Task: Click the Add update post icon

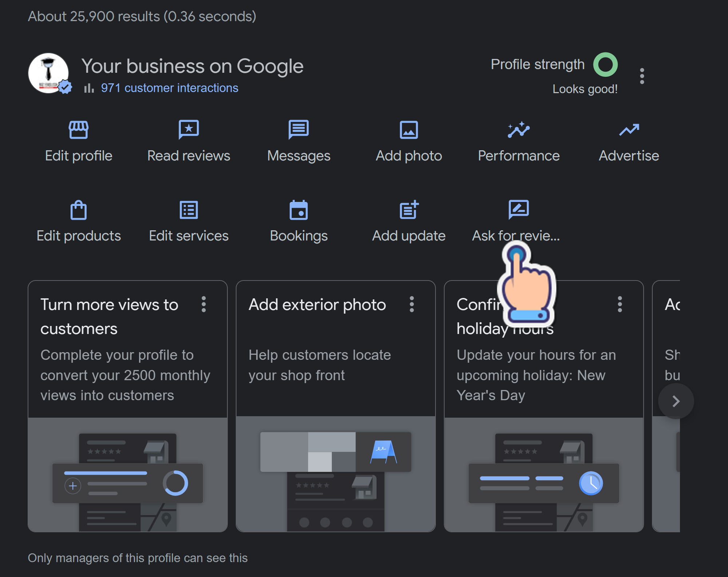Action: click(409, 210)
